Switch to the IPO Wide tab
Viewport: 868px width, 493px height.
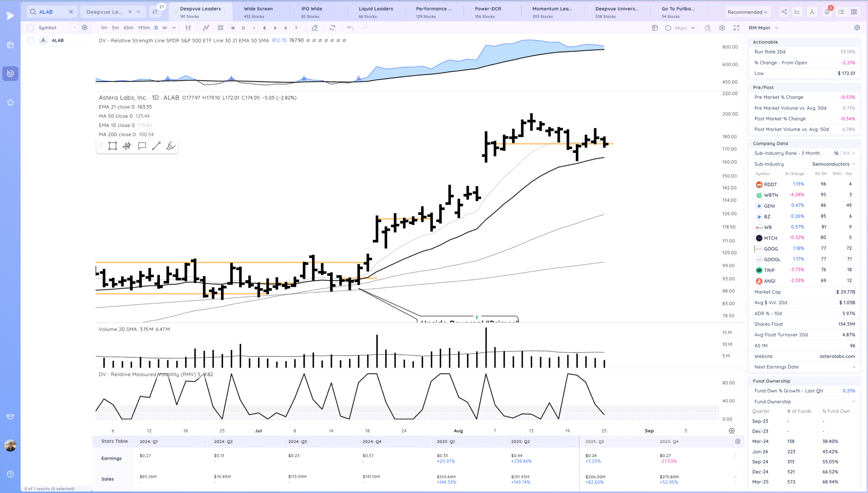312,12
